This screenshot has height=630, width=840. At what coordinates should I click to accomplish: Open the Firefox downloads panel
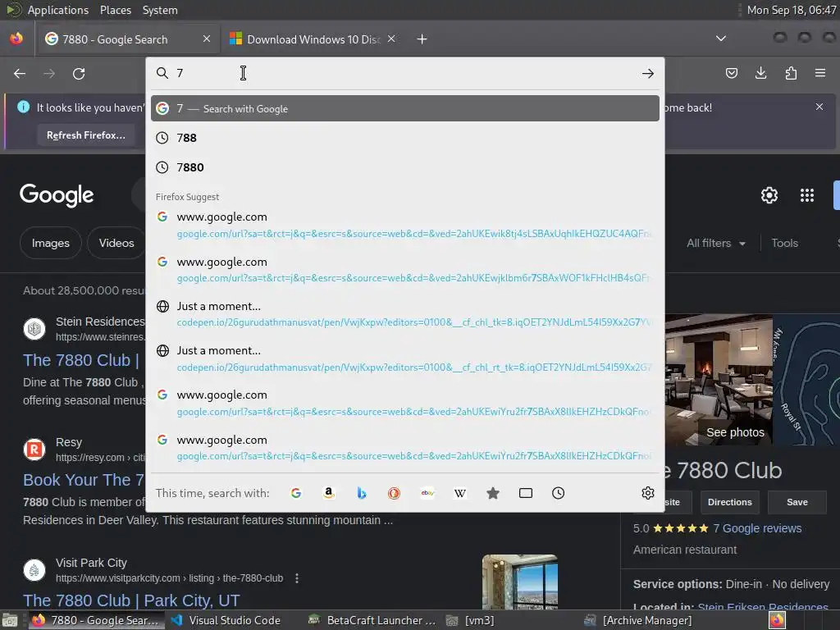pyautogui.click(x=760, y=73)
